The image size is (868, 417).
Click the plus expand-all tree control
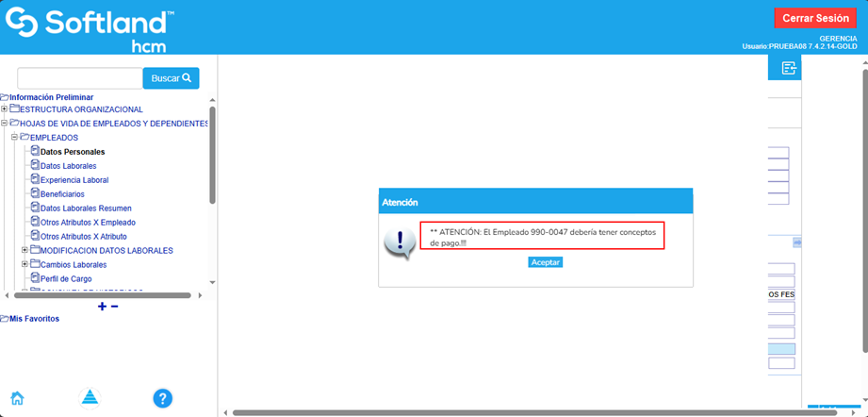(102, 307)
